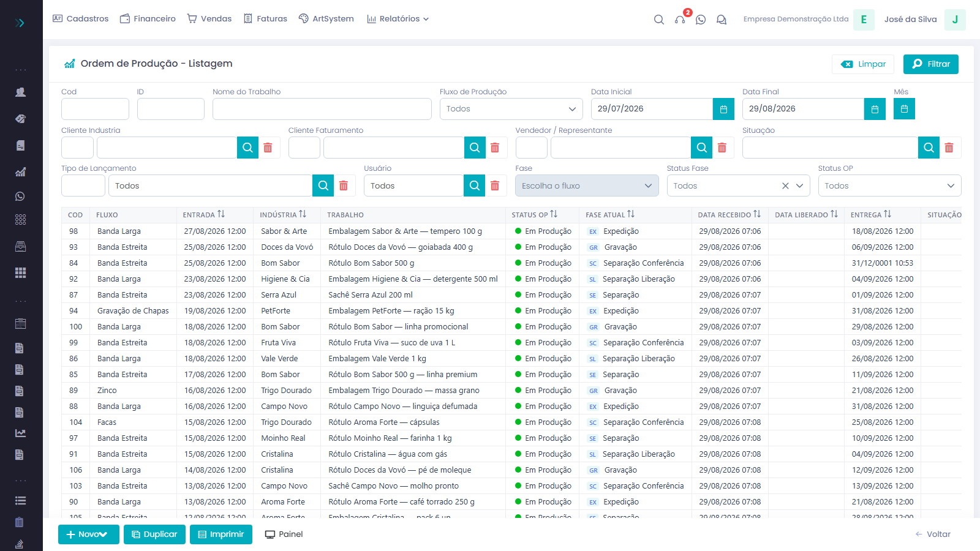Image resolution: width=980 pixels, height=551 pixels.
Task: Open the WhatsApp icon in the top bar
Action: [701, 20]
